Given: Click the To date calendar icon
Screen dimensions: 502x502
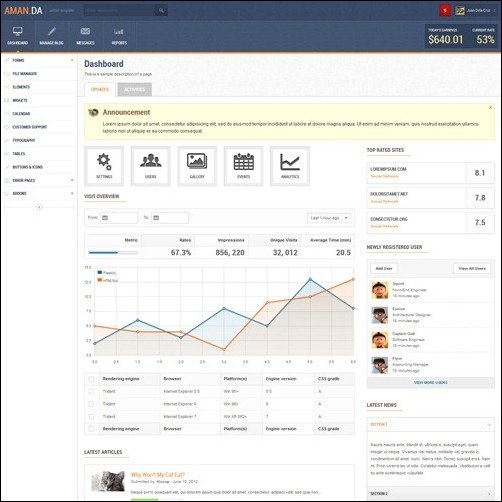Looking at the screenshot, I should (156, 218).
